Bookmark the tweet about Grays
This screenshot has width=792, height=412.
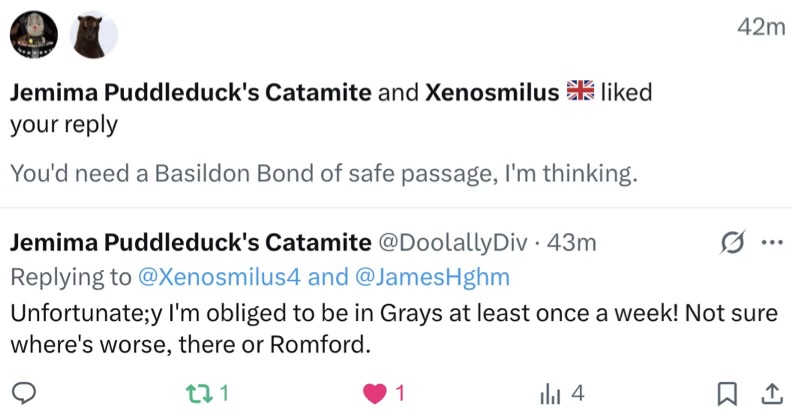pyautogui.click(x=730, y=393)
